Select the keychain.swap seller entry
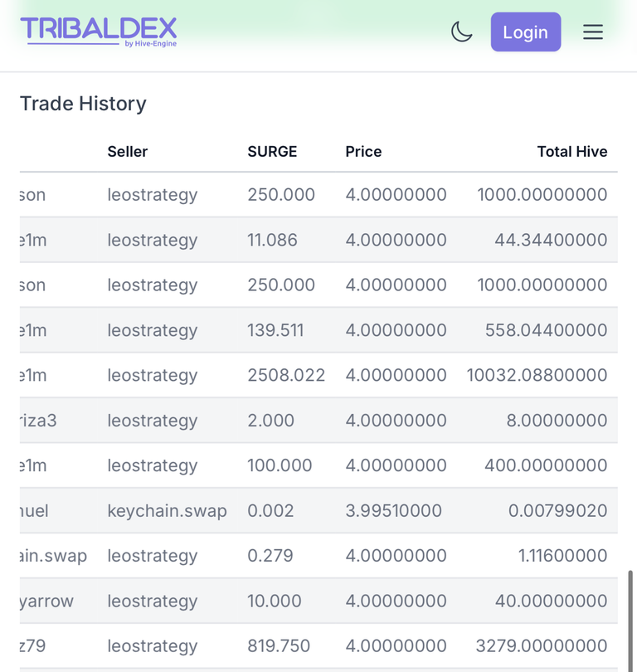Image resolution: width=637 pixels, height=672 pixels. pos(167,511)
